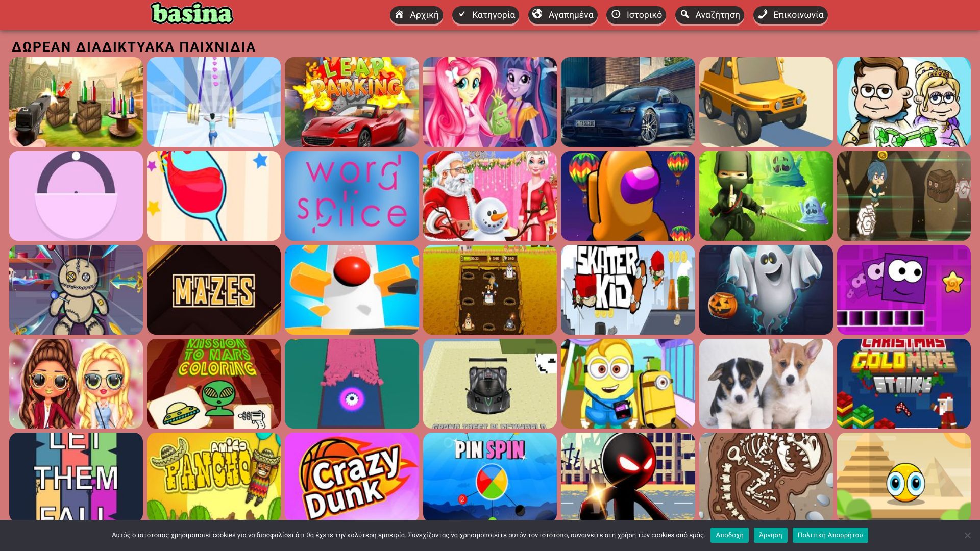This screenshot has height=551, width=980.
Task: Reject cookies with the Άρνηση button
Action: [771, 535]
